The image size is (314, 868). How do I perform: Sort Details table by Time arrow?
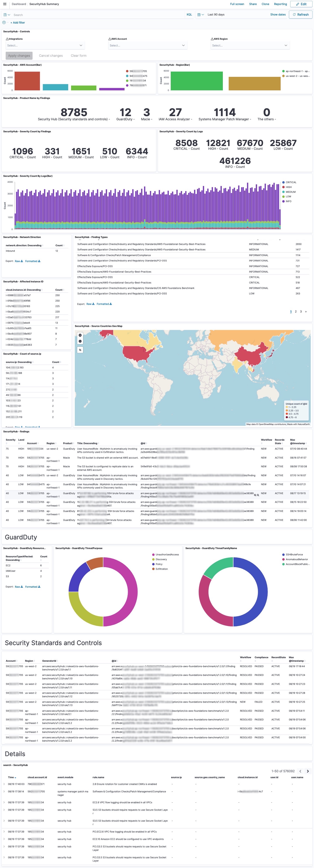(15, 778)
